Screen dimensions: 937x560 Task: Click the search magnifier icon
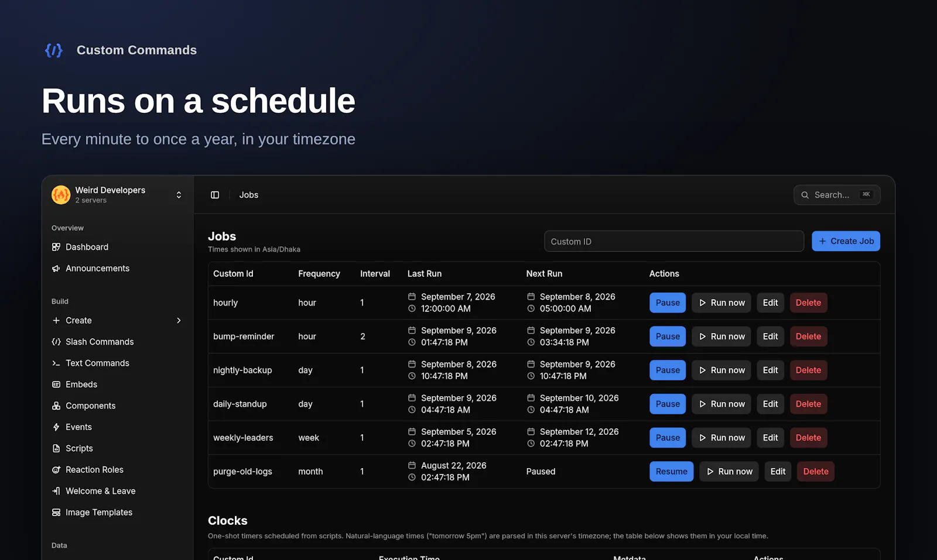805,195
